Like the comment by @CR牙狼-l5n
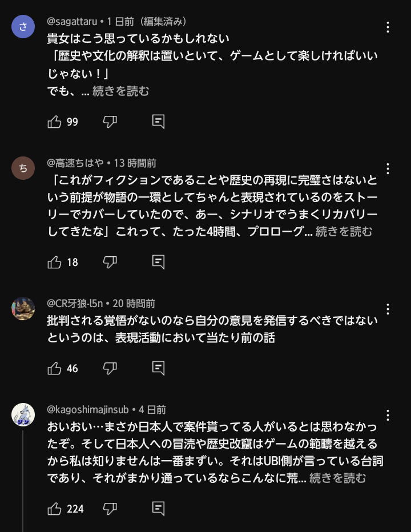The width and height of the screenshot is (411, 532). tap(54, 369)
